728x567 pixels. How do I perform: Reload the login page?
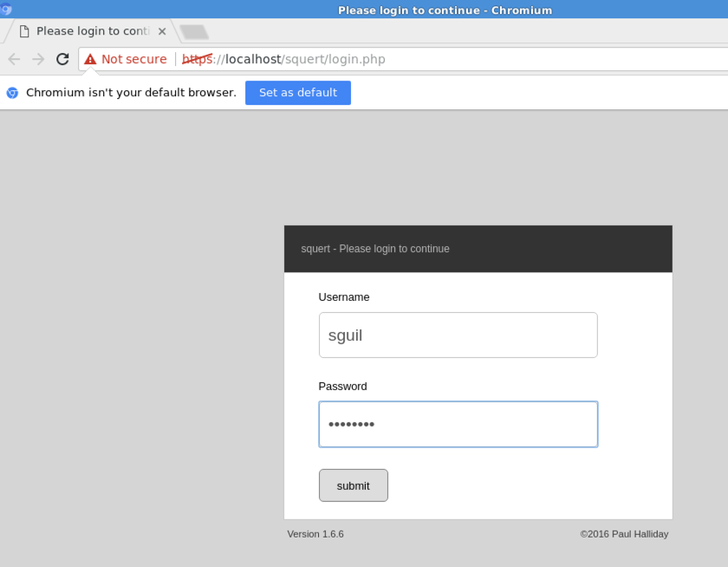point(62,59)
